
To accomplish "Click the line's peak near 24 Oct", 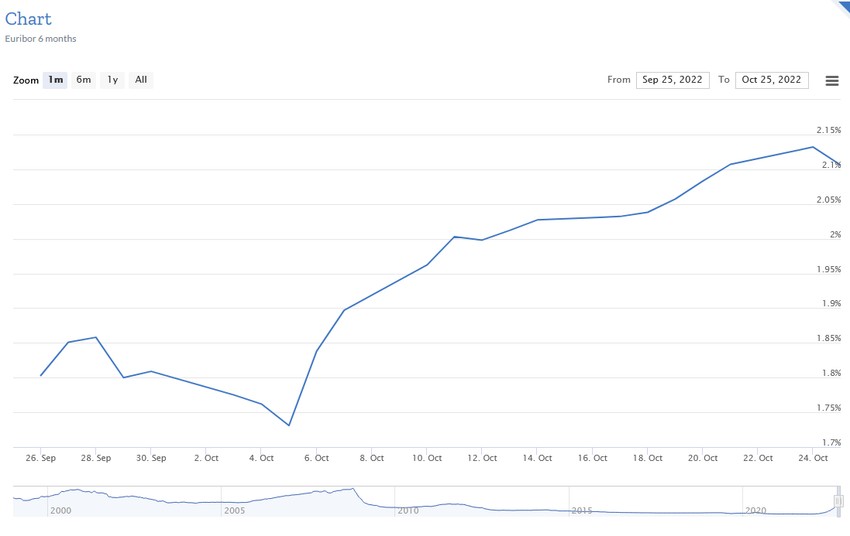I will (813, 147).
